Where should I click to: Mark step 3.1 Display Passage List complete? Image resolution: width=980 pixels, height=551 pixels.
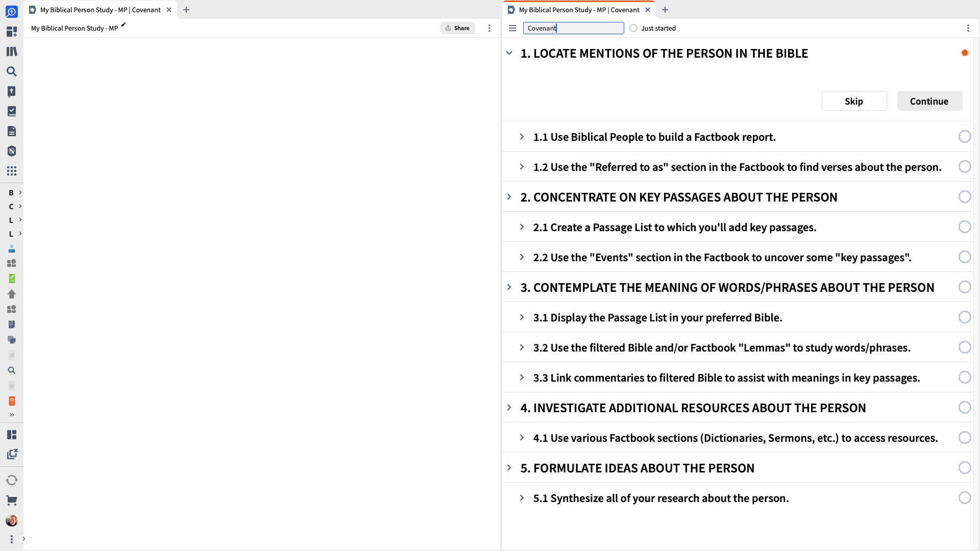pyautogui.click(x=964, y=317)
